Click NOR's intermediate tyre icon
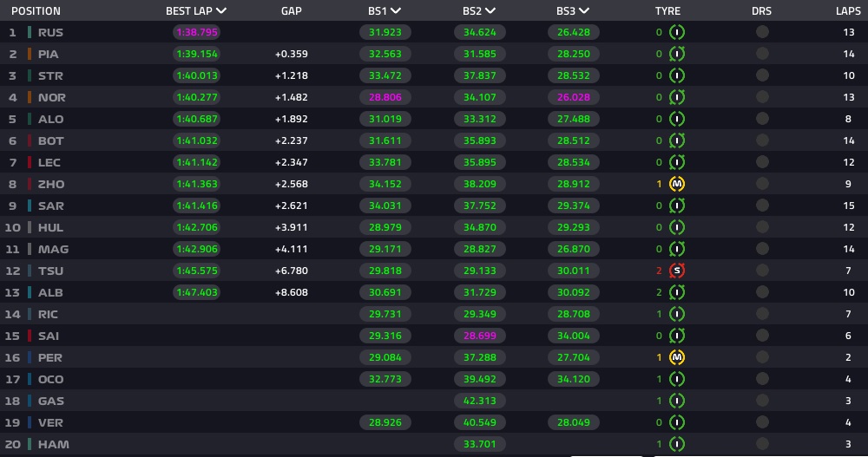The height and width of the screenshot is (457, 868). click(x=676, y=97)
